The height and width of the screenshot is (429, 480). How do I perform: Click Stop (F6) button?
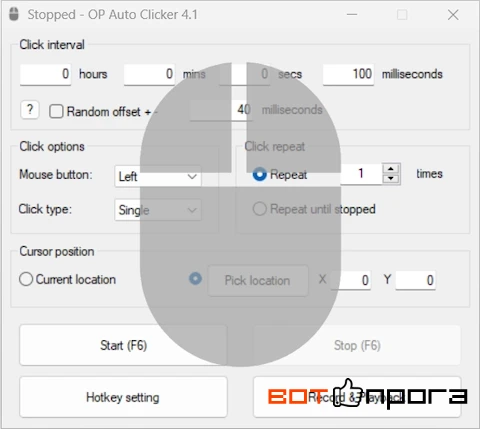click(357, 345)
